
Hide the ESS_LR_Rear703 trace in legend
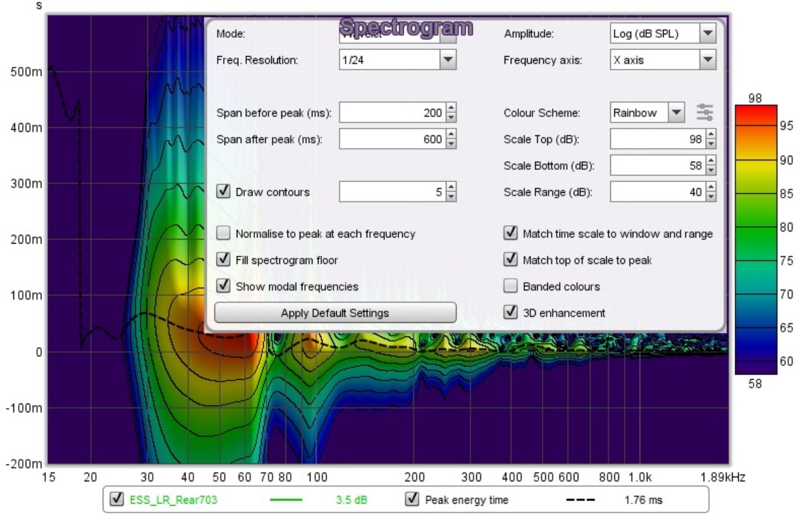117,500
